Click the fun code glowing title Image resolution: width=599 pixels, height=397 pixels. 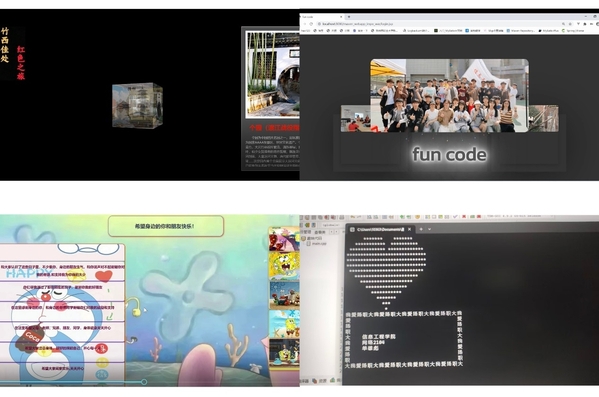449,154
